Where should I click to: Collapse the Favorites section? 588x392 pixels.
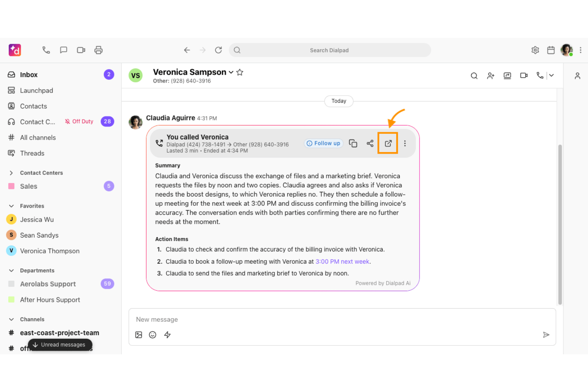11,206
